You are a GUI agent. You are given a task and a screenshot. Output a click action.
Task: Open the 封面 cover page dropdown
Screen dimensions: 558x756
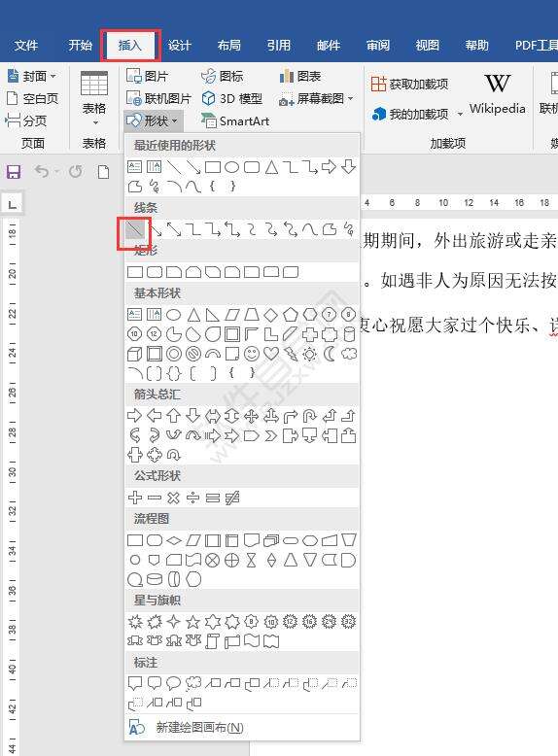[x=32, y=76]
